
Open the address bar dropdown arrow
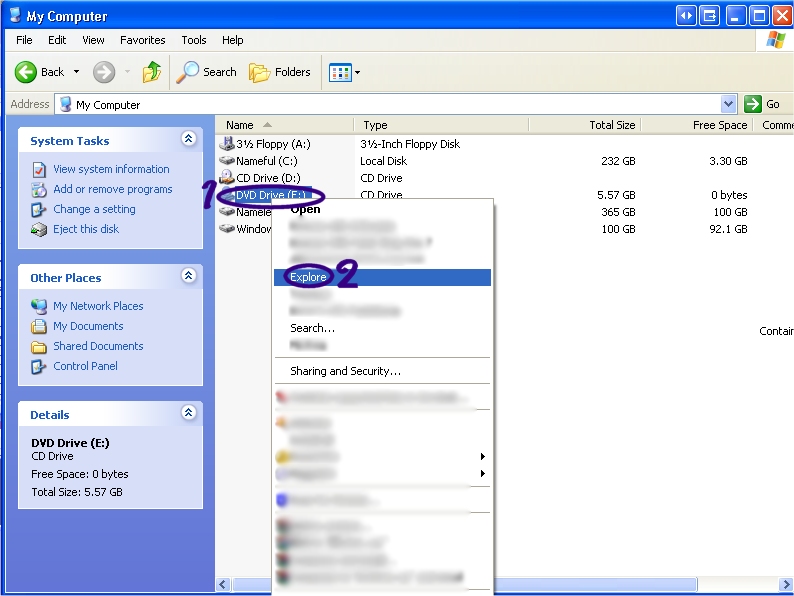click(x=728, y=104)
